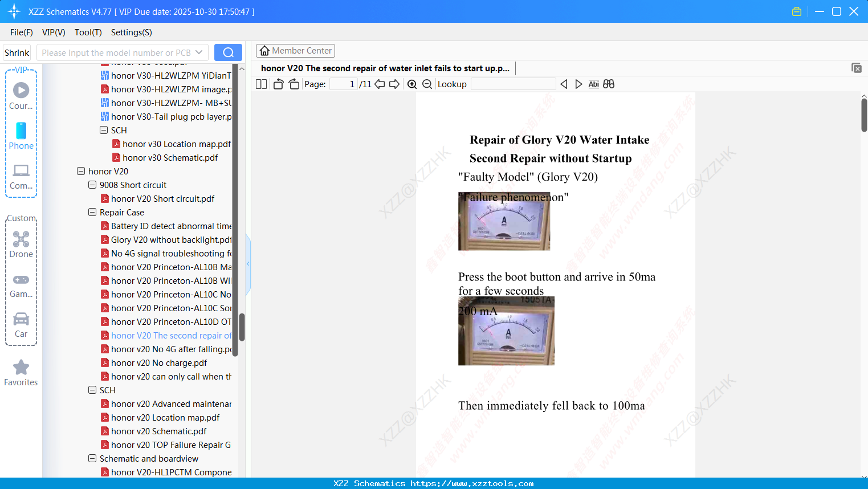Collapse the honor V20 SCH folder
Viewport: 868px width, 489px height.
(92, 390)
